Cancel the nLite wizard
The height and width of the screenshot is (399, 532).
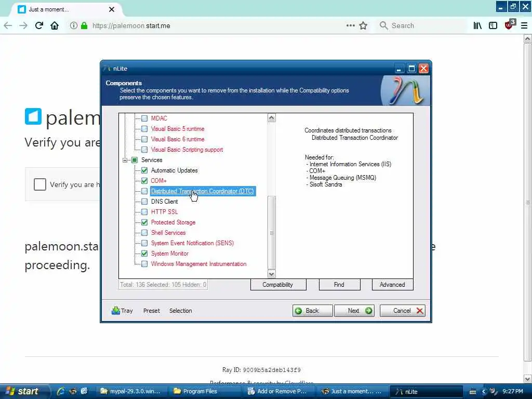(403, 311)
